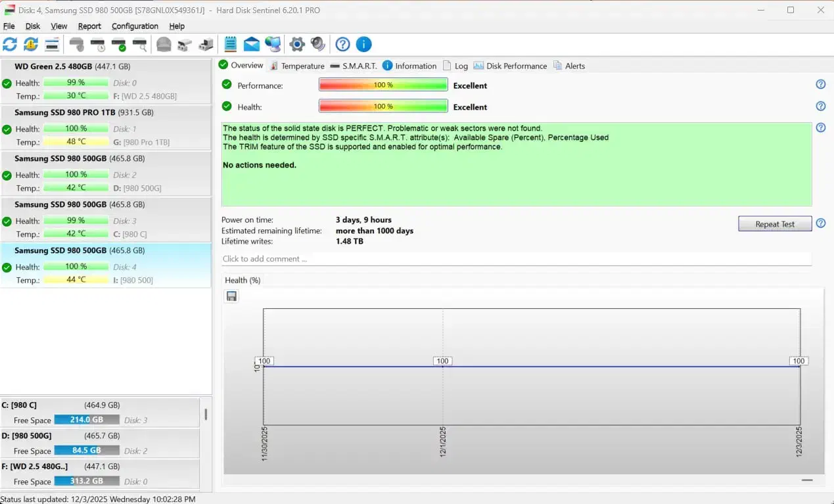The image size is (834, 504).
Task: Open the Configuration menu
Action: [x=135, y=26]
